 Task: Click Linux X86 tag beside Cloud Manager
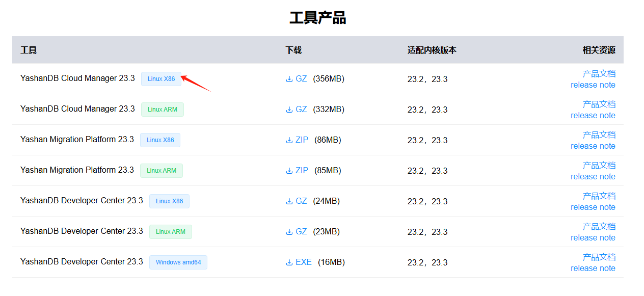pyautogui.click(x=162, y=79)
